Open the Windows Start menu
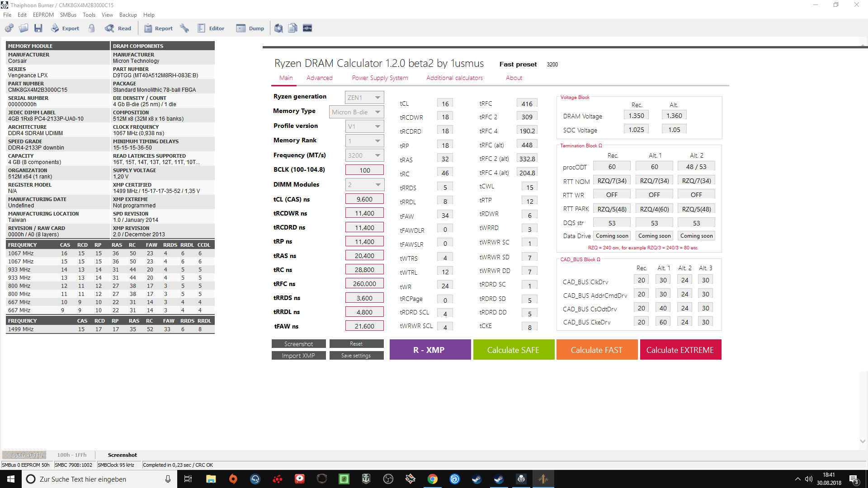The height and width of the screenshot is (488, 868). [x=11, y=479]
